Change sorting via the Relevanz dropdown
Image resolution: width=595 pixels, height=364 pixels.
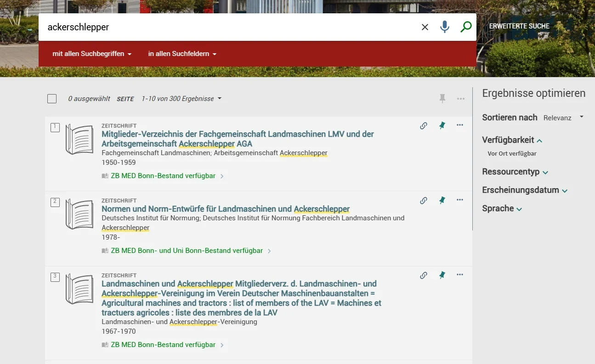(x=561, y=118)
